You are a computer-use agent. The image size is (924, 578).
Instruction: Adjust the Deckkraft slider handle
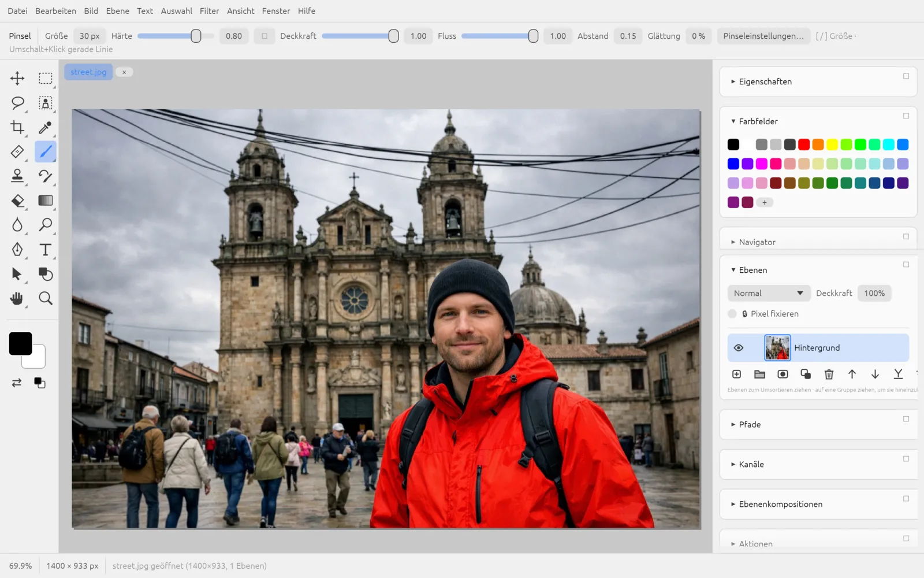click(393, 36)
